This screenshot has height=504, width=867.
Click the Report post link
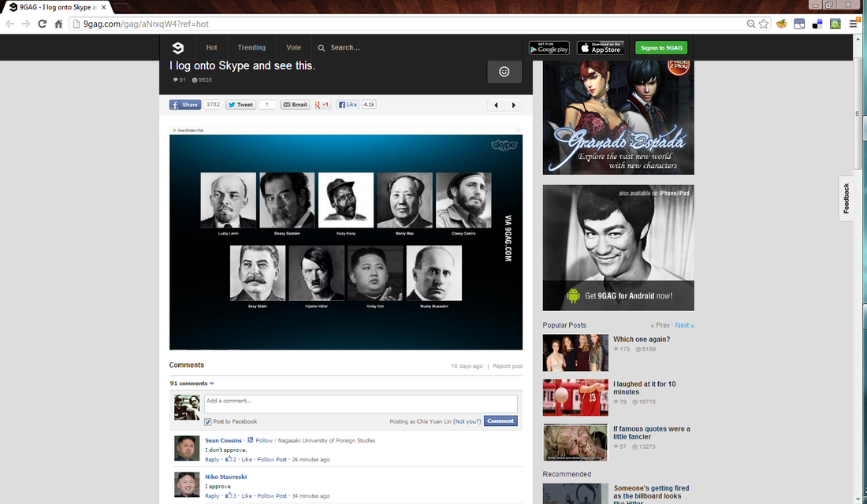(508, 366)
